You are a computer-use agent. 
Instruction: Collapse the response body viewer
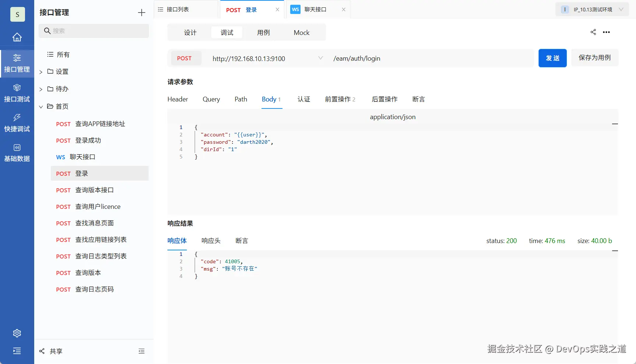pos(615,251)
